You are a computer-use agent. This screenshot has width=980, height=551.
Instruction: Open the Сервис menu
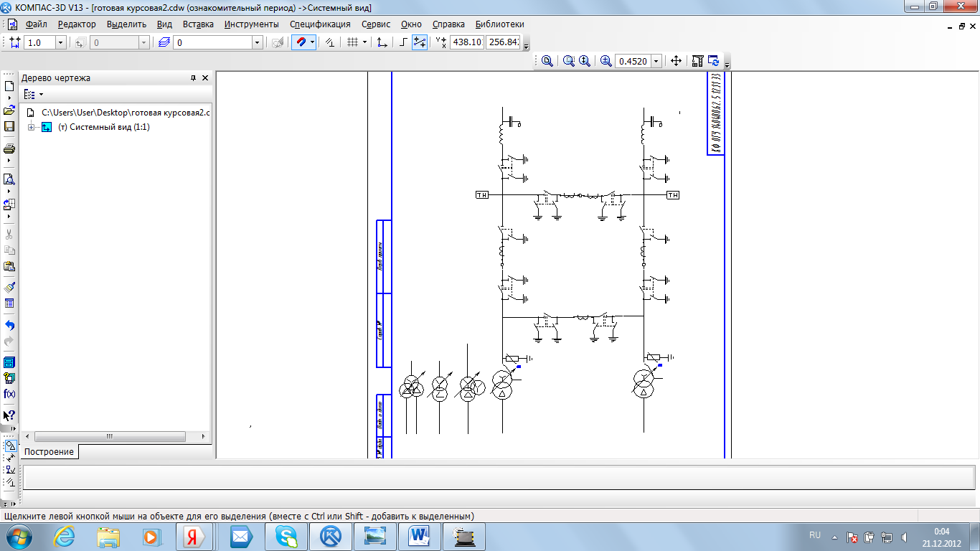376,24
